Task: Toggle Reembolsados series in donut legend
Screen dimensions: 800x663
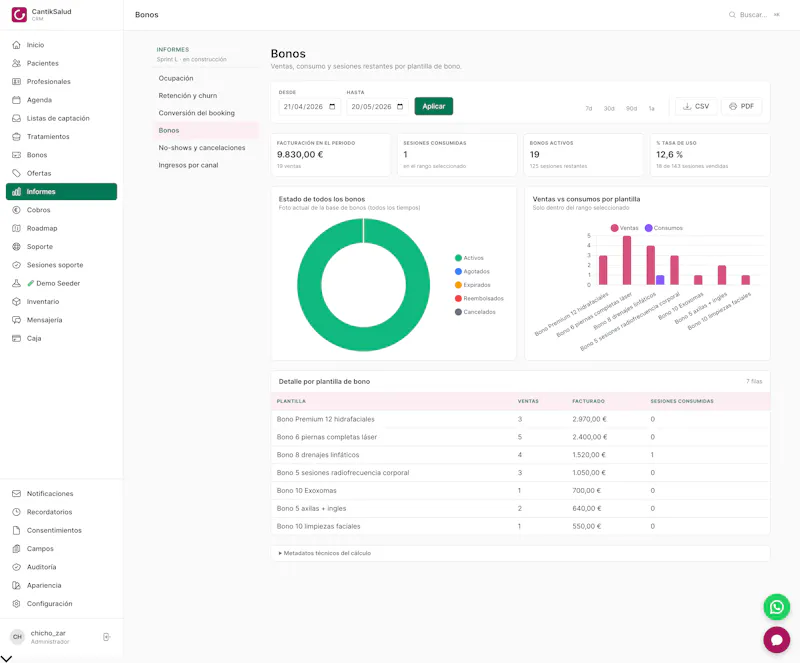Action: coord(479,299)
